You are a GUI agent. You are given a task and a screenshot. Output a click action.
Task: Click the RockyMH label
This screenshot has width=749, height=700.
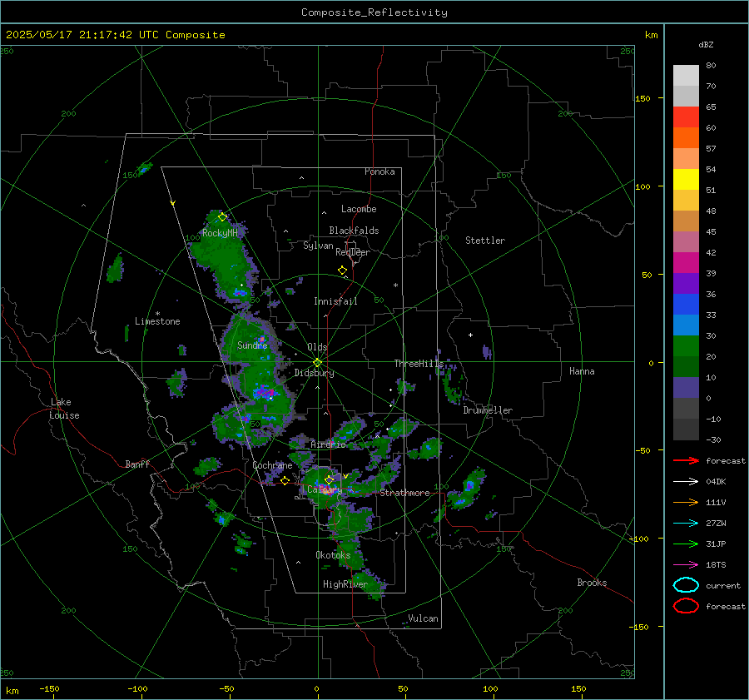click(x=220, y=233)
